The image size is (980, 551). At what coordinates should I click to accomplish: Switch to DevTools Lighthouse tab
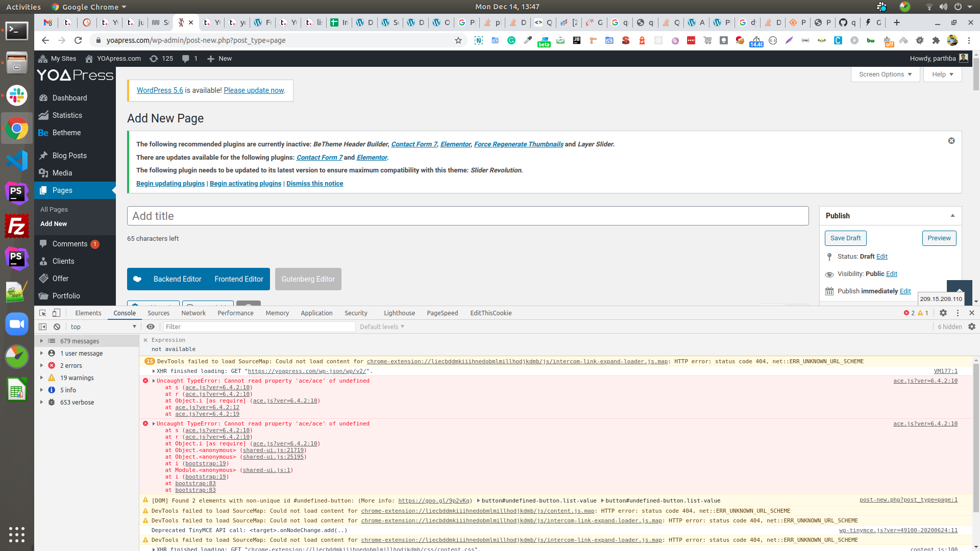[399, 313]
